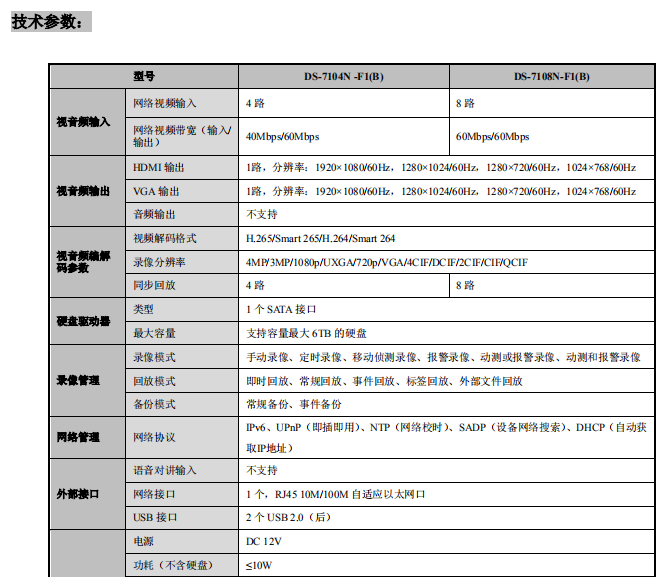Click the USB 接口 label
Viewport: 672px width, 577px height.
[155, 517]
